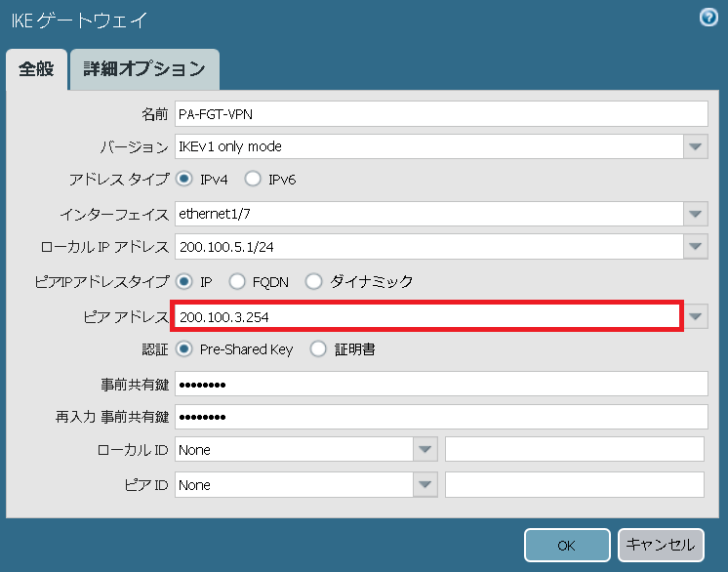Click the IKEv1 only mode version field

pyautogui.click(x=429, y=146)
